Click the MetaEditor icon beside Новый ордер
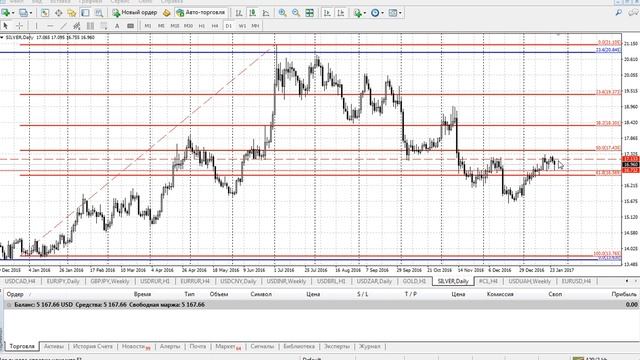The height and width of the screenshot is (360, 640). [167, 13]
